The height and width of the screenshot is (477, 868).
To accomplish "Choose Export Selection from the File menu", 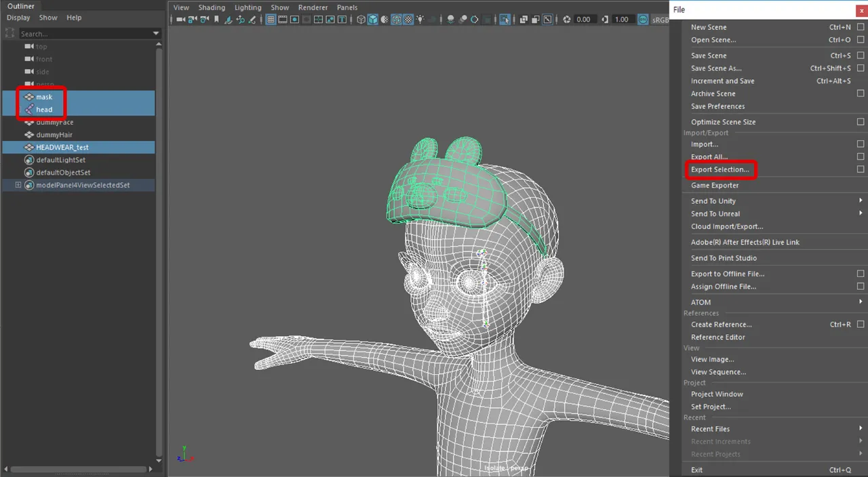I will click(720, 169).
